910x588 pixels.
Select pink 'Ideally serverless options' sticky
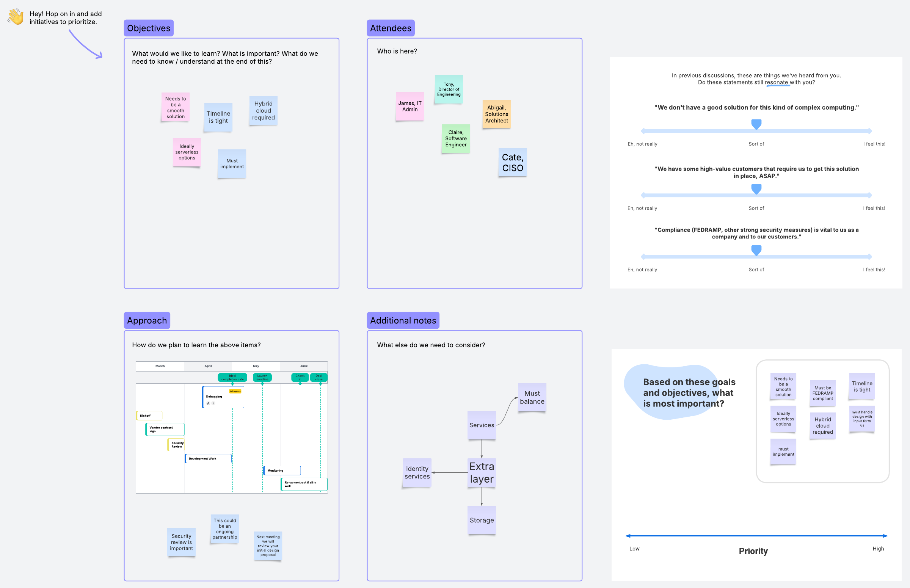coord(187,152)
